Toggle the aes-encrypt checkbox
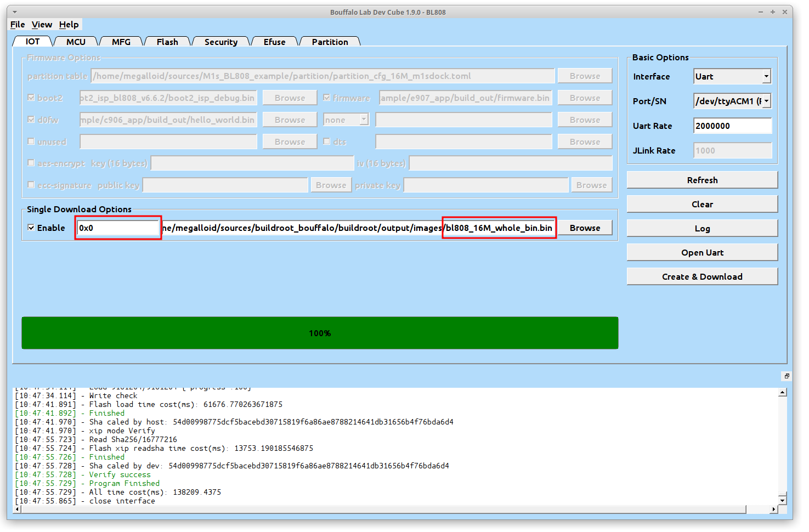 click(x=31, y=163)
